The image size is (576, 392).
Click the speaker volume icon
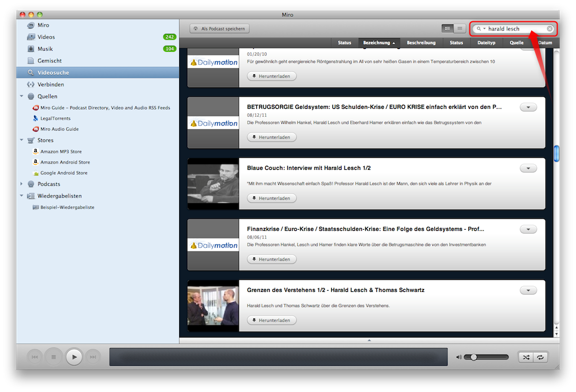click(459, 357)
